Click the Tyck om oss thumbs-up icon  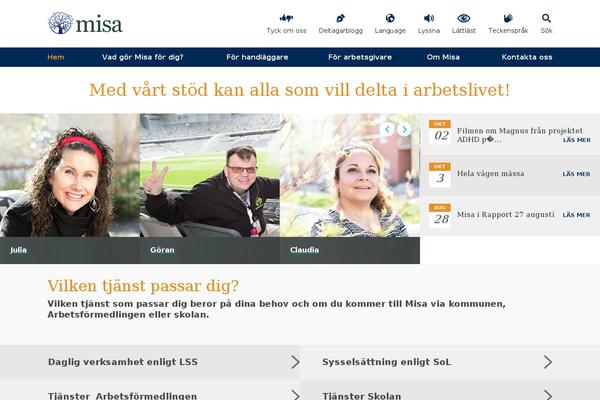coord(286,18)
